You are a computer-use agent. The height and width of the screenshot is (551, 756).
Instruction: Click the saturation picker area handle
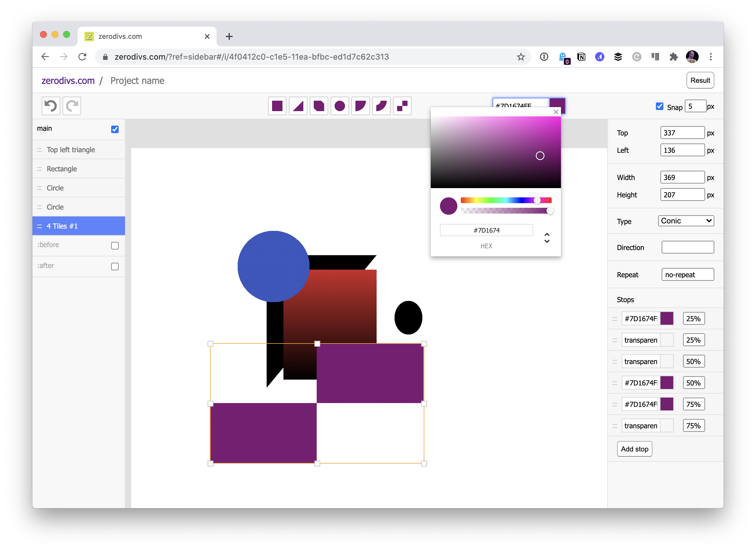540,156
